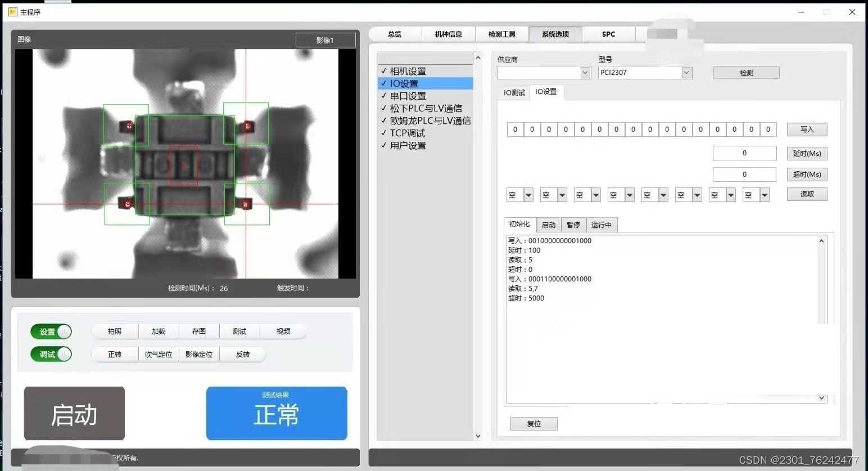Viewport: 868px width, 471px height.
Task: Switch to the 检测工具 tab
Action: (501, 34)
